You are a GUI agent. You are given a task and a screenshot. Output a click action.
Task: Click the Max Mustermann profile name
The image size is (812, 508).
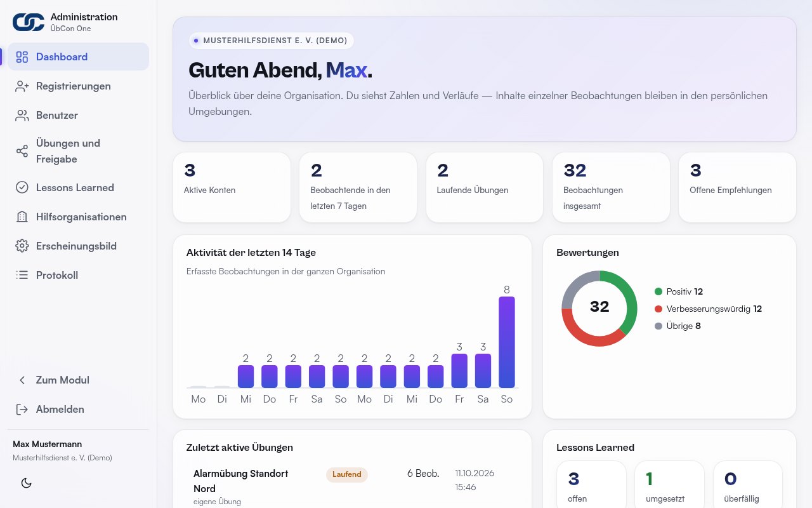pos(48,444)
